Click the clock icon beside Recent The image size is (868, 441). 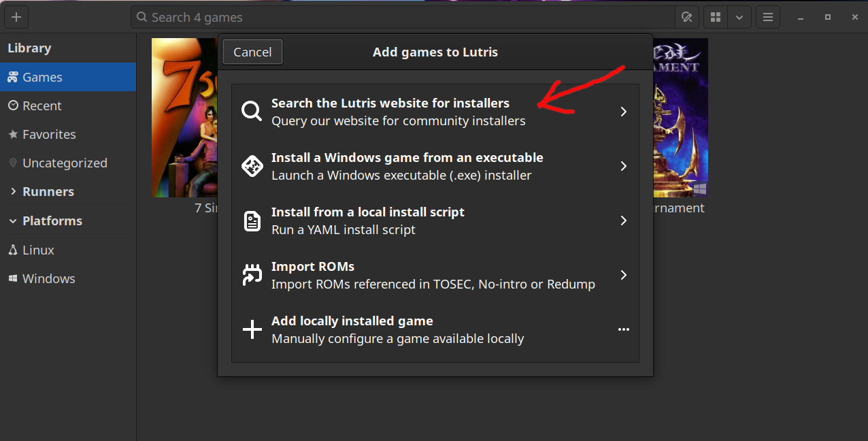click(13, 105)
